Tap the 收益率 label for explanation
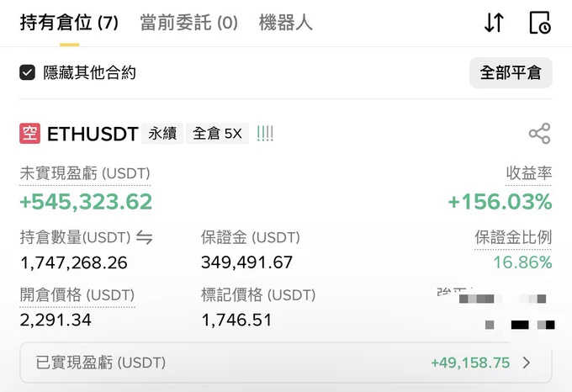The width and height of the screenshot is (572, 392). pos(528,173)
